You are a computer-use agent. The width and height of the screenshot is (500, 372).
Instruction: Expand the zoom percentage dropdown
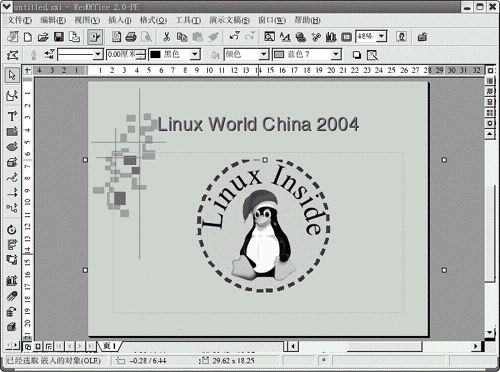pyautogui.click(x=381, y=36)
